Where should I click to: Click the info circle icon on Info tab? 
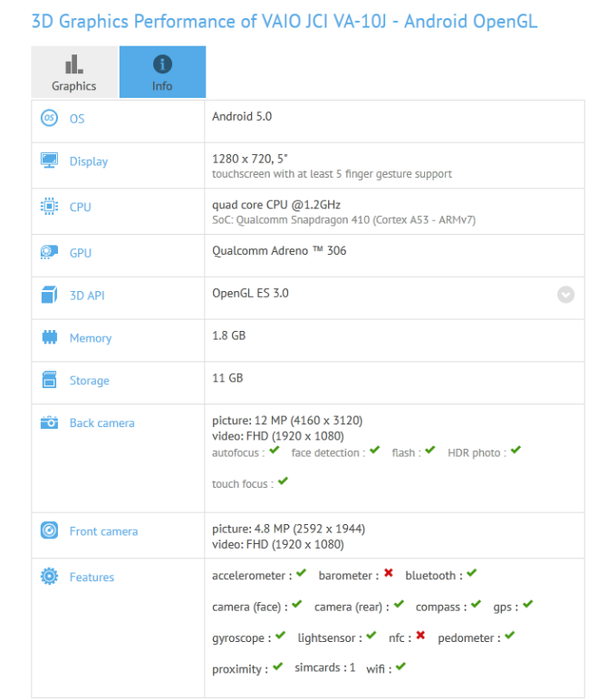tap(162, 64)
